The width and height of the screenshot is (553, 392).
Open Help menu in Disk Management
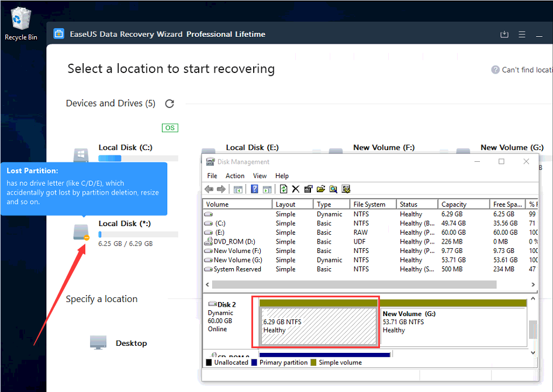pyautogui.click(x=282, y=176)
